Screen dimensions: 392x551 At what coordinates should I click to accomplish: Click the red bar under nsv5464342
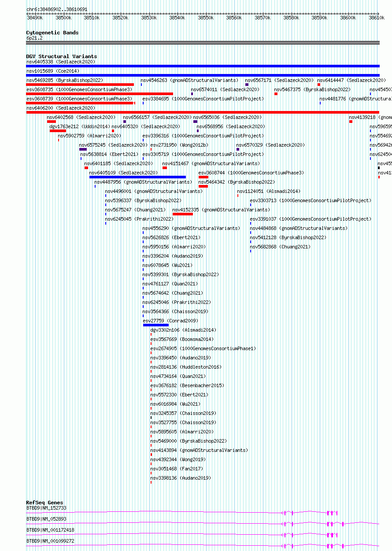(203, 186)
